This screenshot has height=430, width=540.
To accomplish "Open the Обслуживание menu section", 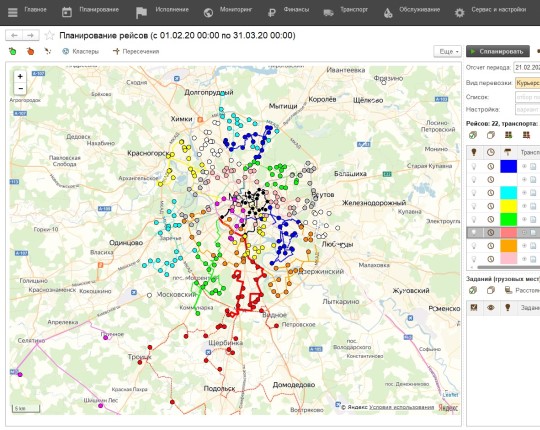I will (412, 11).
